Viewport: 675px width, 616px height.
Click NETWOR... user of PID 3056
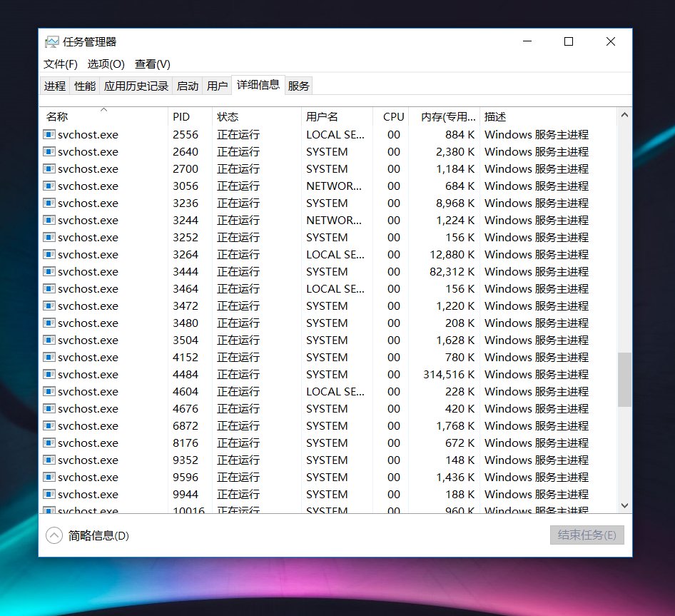tap(334, 186)
